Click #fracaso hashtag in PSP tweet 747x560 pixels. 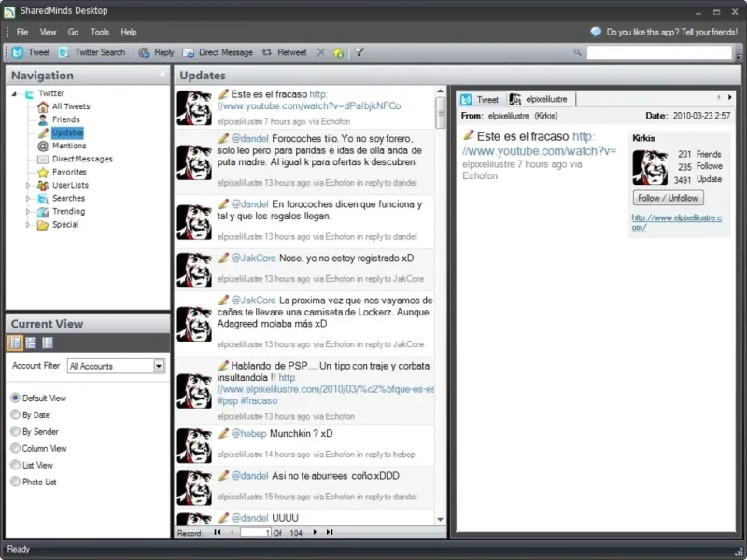(x=259, y=401)
